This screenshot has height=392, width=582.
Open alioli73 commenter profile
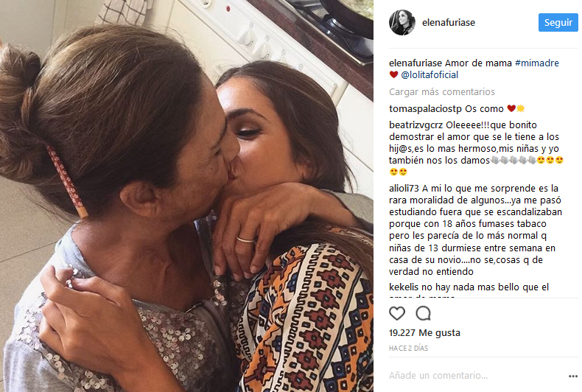(x=404, y=189)
